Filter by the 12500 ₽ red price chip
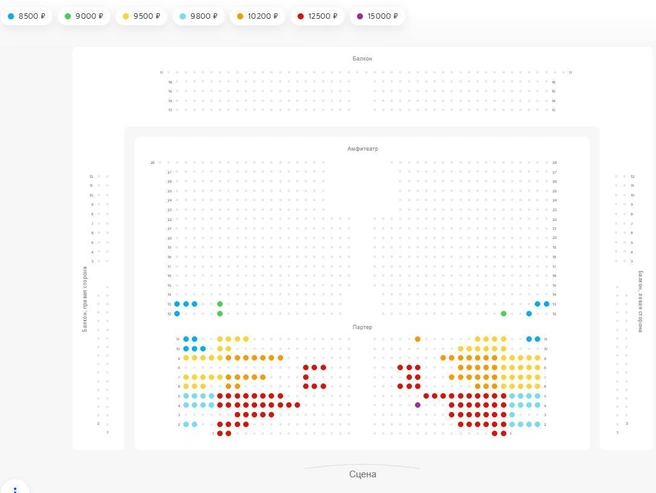 coord(317,16)
